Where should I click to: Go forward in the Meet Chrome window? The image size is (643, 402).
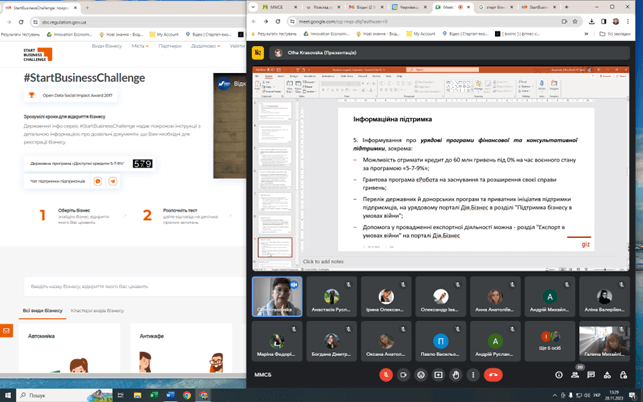[266, 21]
